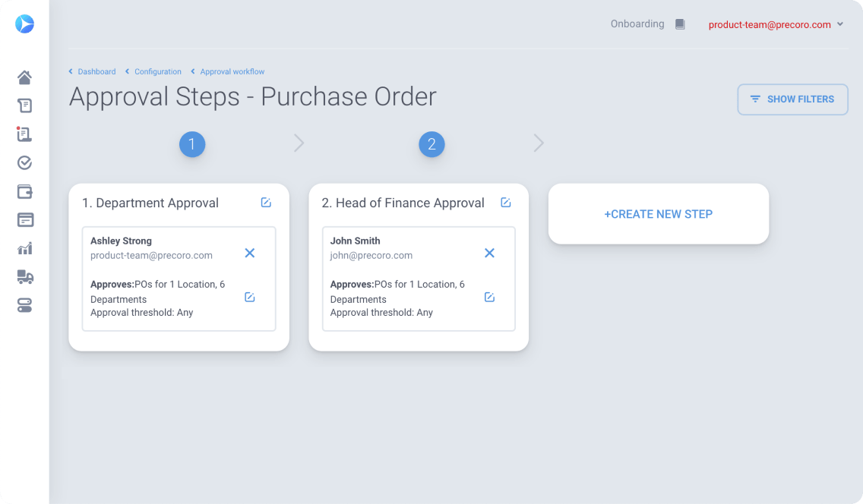This screenshot has width=863, height=504.
Task: Go to Approval workflow breadcrumb link
Action: [x=232, y=71]
